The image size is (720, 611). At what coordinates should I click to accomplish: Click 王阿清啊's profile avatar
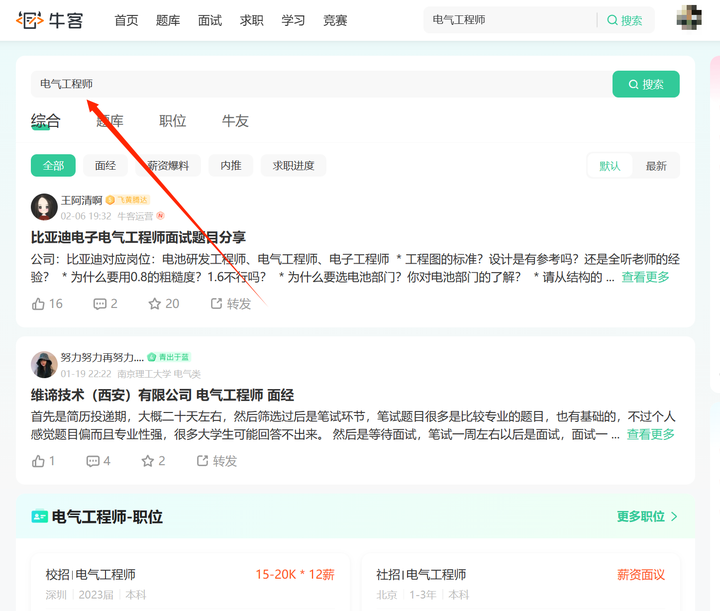[44, 207]
